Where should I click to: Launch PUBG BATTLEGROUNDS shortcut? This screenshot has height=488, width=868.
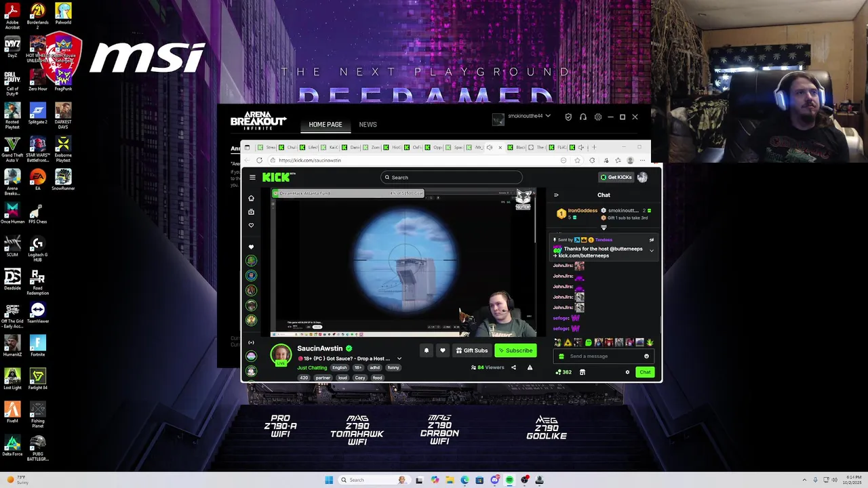37,449
